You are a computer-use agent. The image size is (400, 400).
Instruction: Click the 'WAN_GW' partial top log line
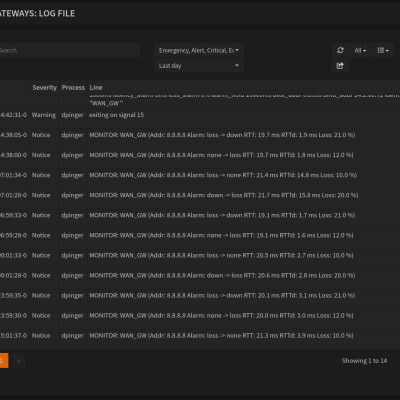click(106, 103)
